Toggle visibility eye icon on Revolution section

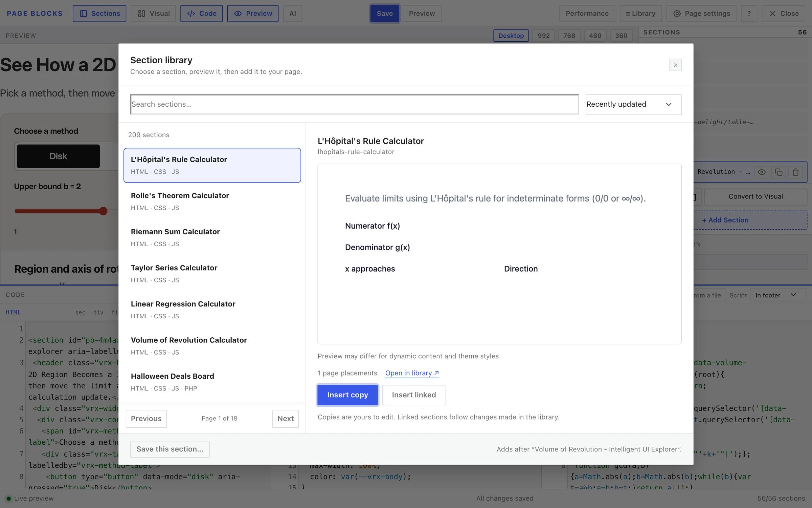pyautogui.click(x=762, y=172)
